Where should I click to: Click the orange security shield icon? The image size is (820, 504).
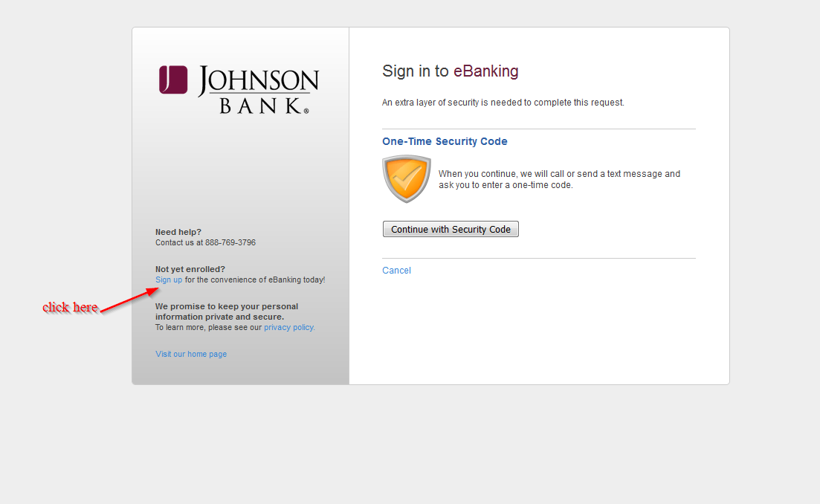pos(407,179)
